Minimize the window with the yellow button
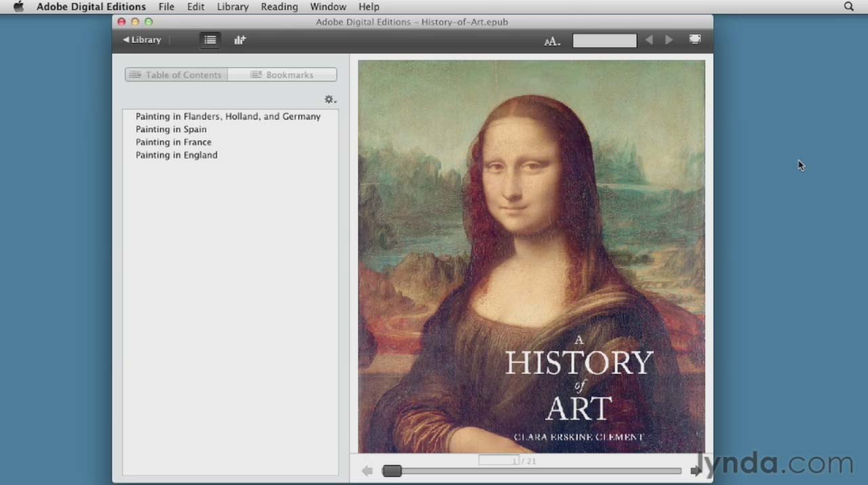The width and height of the screenshot is (868, 485). pos(135,22)
